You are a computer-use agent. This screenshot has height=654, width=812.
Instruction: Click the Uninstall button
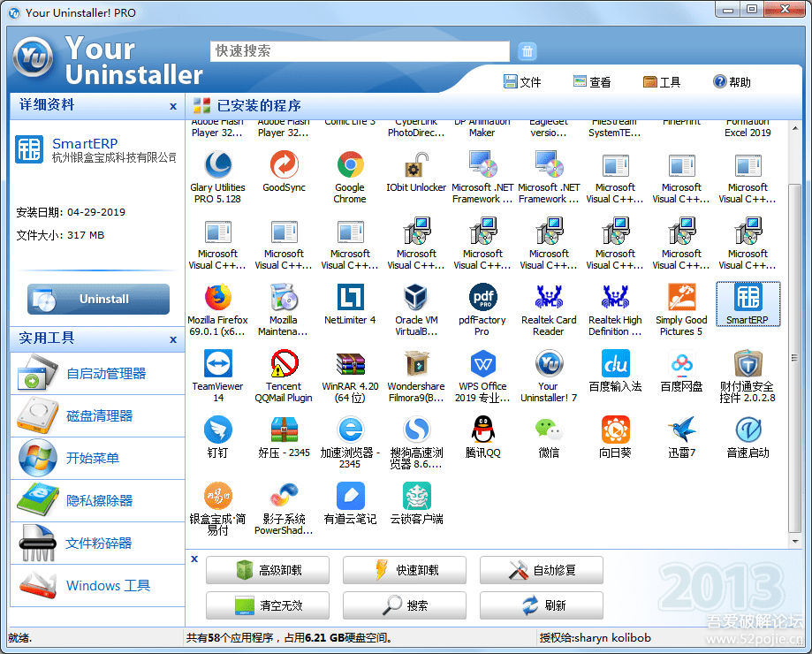coord(98,299)
